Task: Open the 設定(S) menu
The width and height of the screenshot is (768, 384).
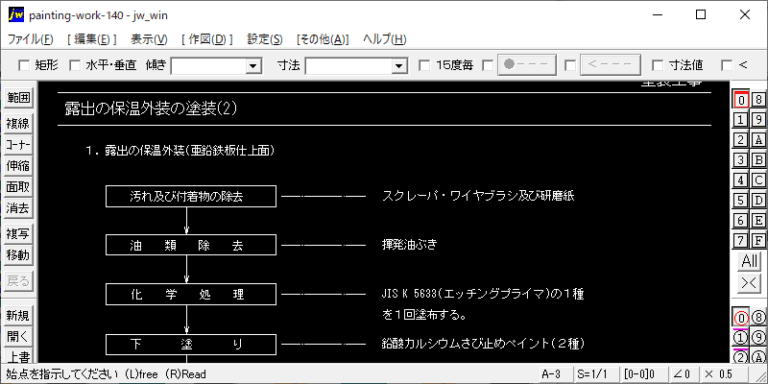Action: 264,40
